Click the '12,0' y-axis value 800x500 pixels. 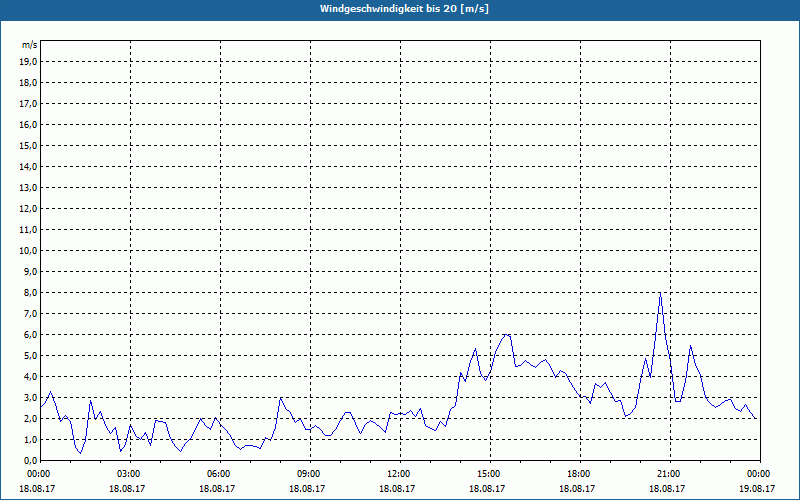[x=29, y=209]
